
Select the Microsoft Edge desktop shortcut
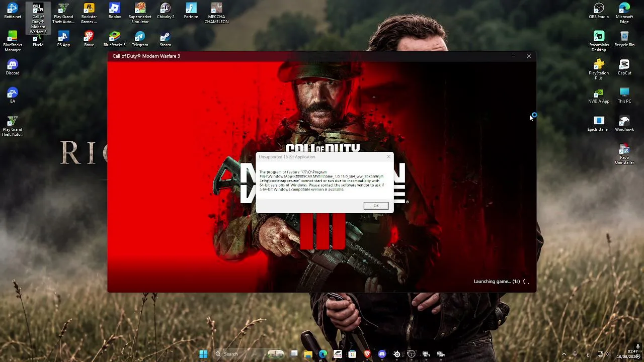624,14
